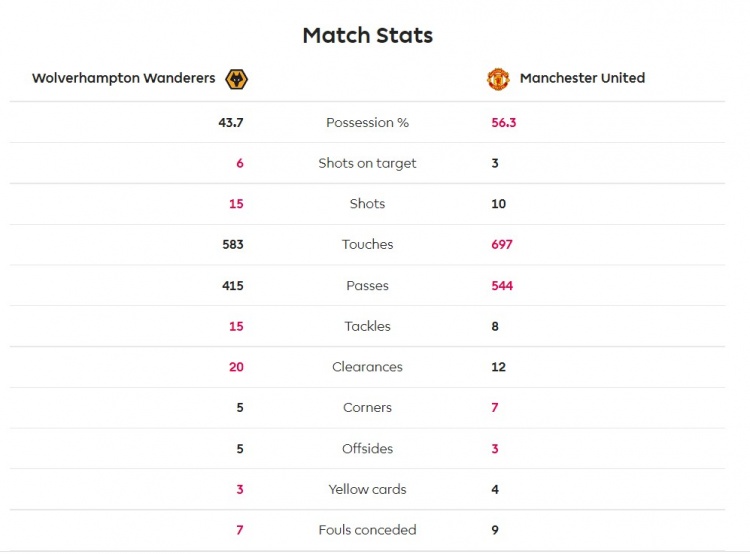Screen dimensions: 750x554
Task: Open the Manchester United team name link
Action: [582, 78]
